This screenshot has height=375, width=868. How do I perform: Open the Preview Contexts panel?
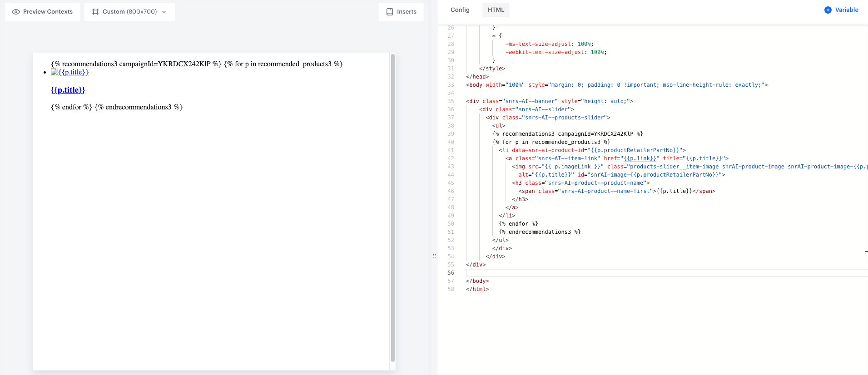[x=43, y=12]
